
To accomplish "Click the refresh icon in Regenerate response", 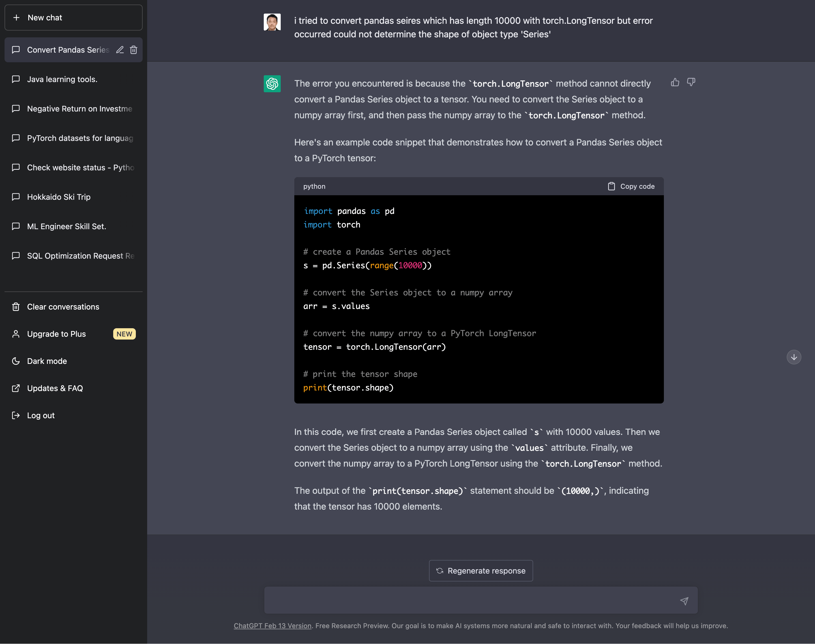I will (x=440, y=571).
